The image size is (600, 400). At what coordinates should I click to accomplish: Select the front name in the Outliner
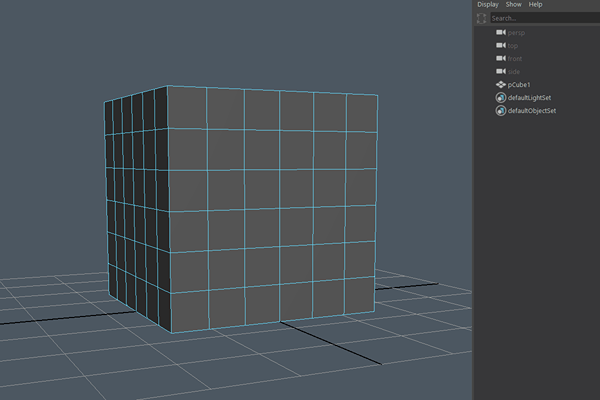pos(518,59)
